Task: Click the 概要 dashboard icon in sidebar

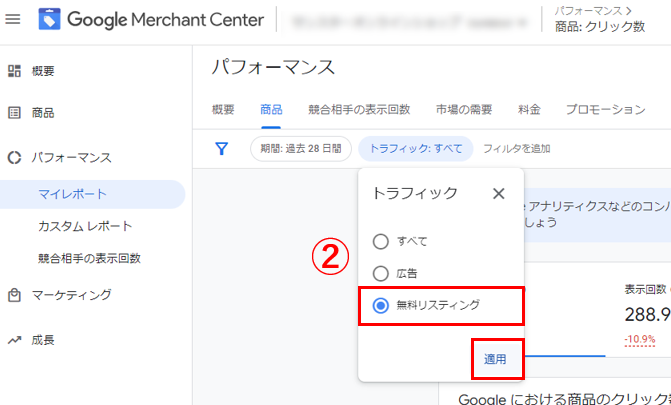Action: 14,71
